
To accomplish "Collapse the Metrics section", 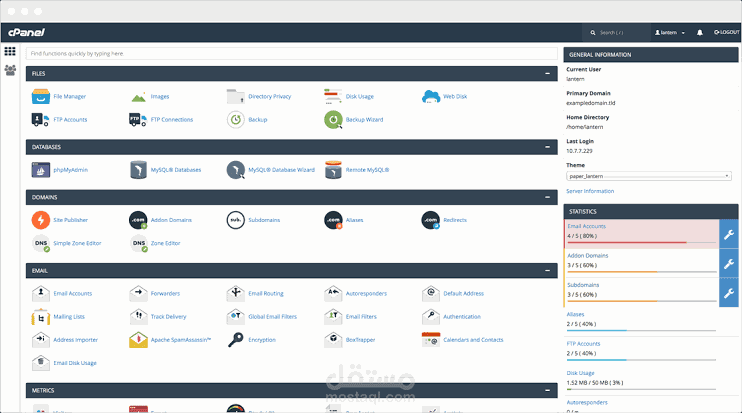I will point(548,390).
